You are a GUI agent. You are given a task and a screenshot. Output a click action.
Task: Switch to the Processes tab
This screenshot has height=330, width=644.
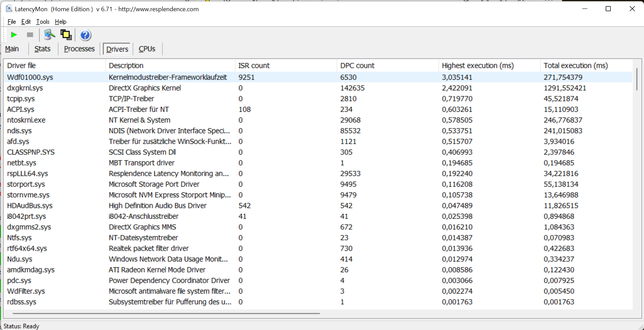pos(79,49)
